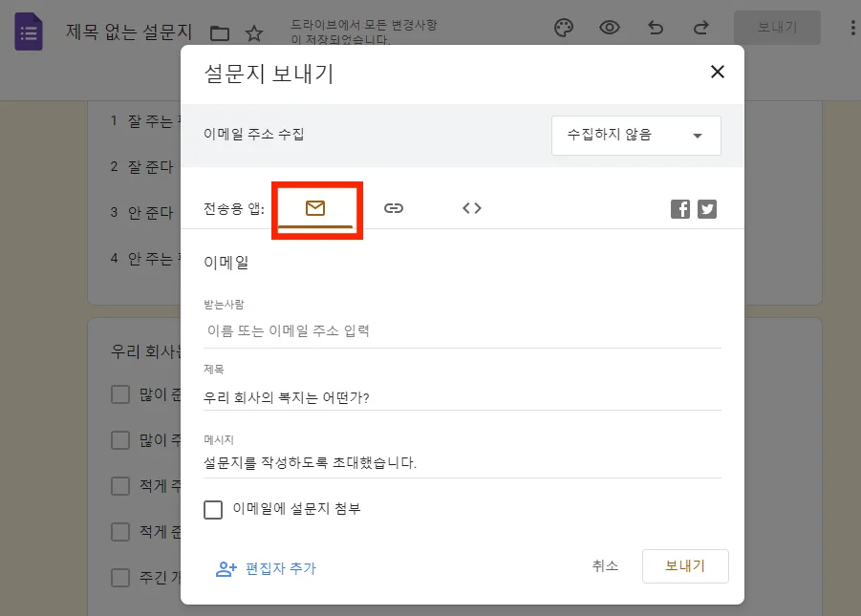
Task: Share the form via Facebook
Action: (679, 208)
